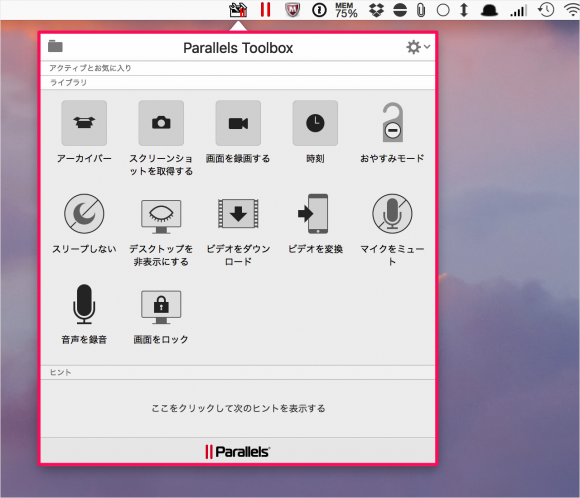Screen dimensions: 580x498
Task: Click the 1Password-style circle key icon
Action: click(x=319, y=10)
